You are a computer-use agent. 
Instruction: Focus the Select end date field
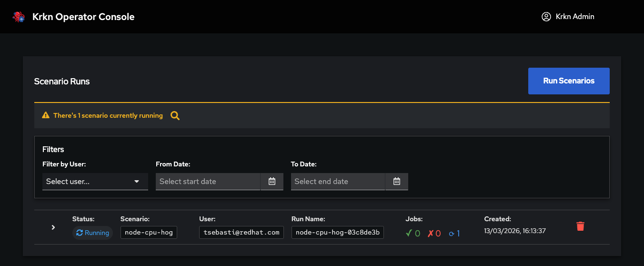click(x=338, y=181)
